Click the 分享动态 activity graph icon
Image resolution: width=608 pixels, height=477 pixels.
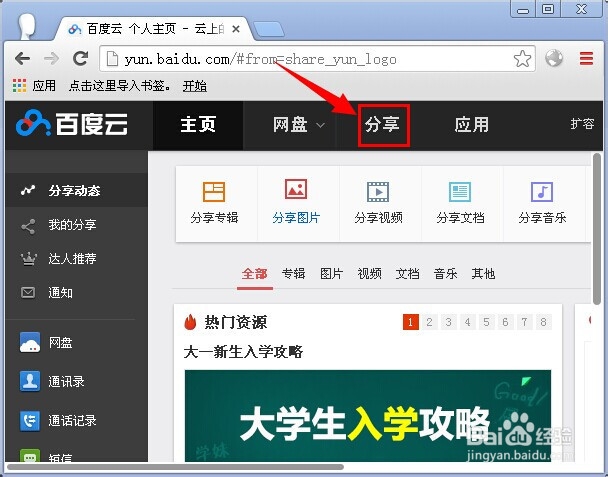(x=28, y=190)
